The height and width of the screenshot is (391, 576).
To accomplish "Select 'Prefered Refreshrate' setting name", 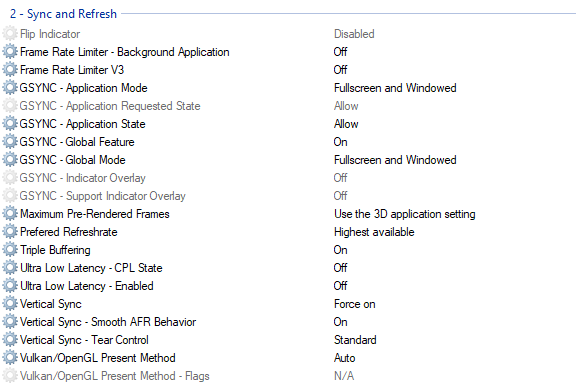I will pyautogui.click(x=69, y=232).
